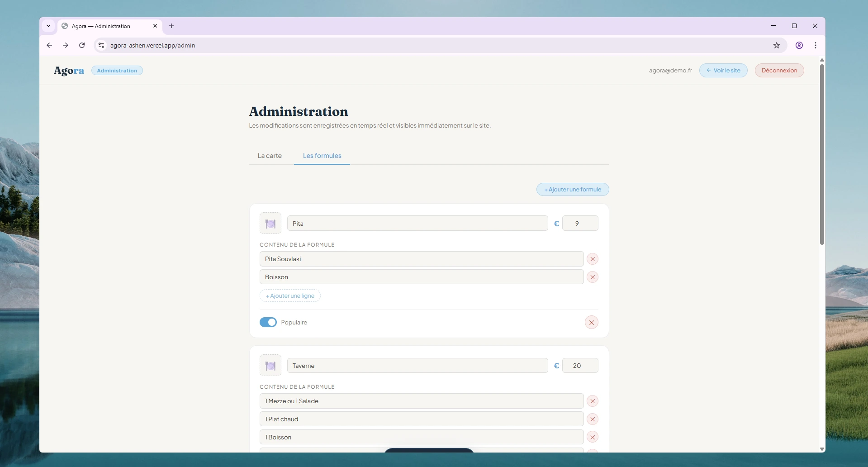Image resolution: width=868 pixels, height=467 pixels.
Task: Click the plate icon on the Pita formula
Action: click(x=270, y=223)
